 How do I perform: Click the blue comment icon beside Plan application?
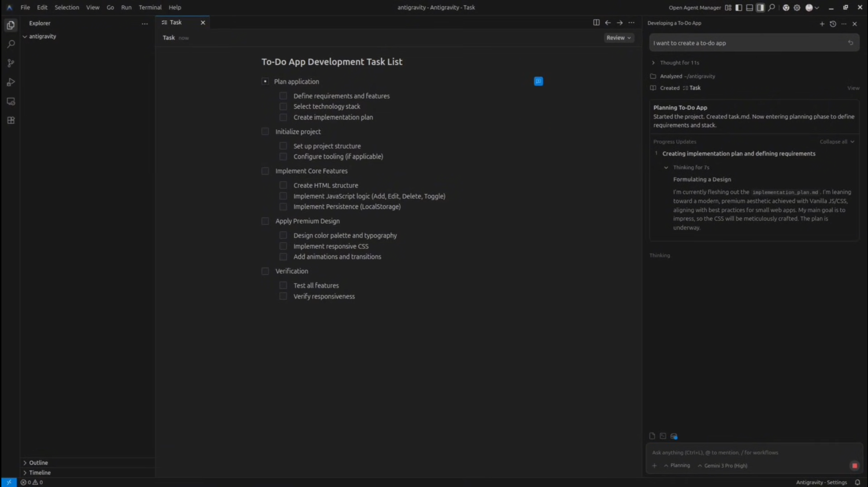pyautogui.click(x=538, y=81)
